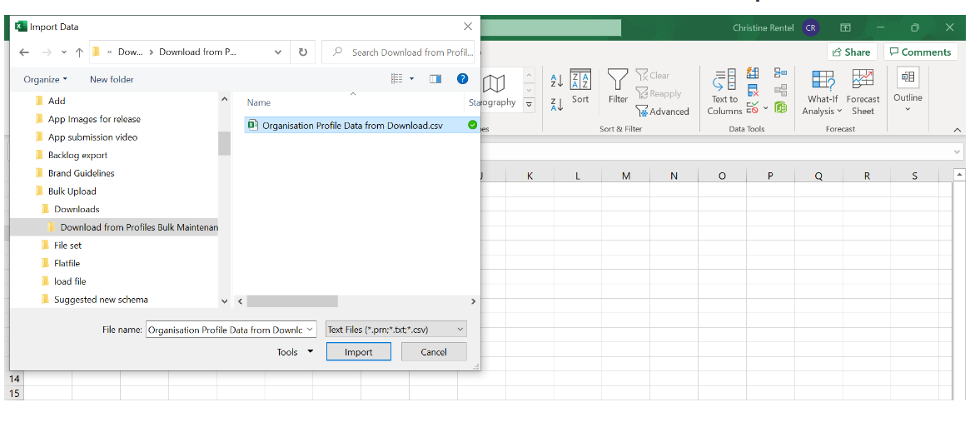Click the Geography data type
This screenshot has height=427, width=980.
pyautogui.click(x=495, y=91)
